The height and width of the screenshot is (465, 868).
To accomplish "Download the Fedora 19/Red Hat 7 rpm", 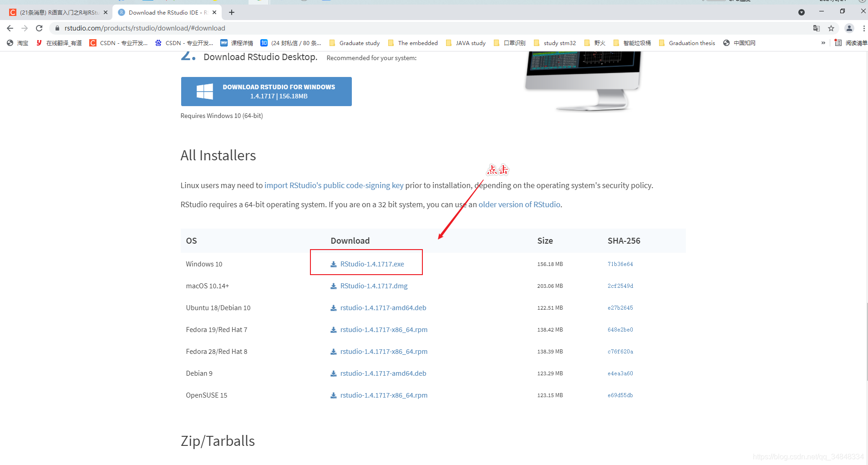I will (384, 330).
